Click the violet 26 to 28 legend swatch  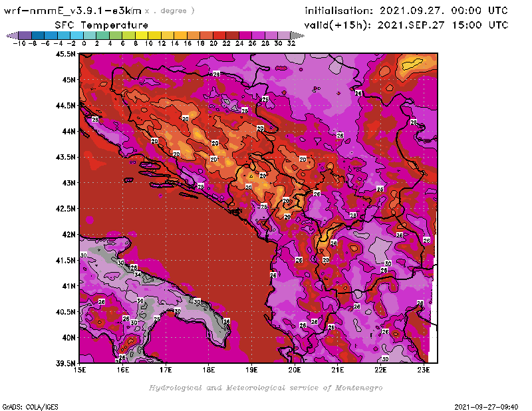coord(258,35)
